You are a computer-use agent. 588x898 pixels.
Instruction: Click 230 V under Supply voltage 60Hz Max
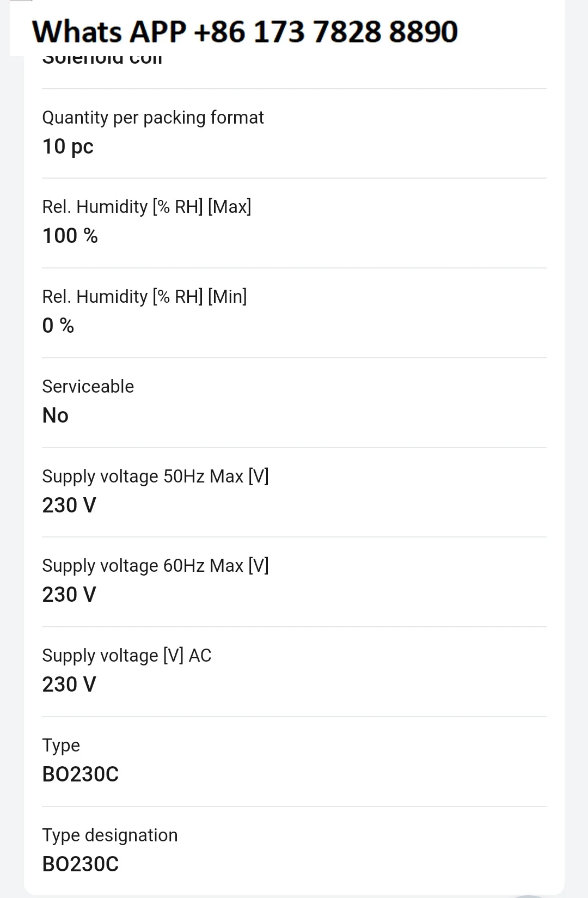click(69, 595)
